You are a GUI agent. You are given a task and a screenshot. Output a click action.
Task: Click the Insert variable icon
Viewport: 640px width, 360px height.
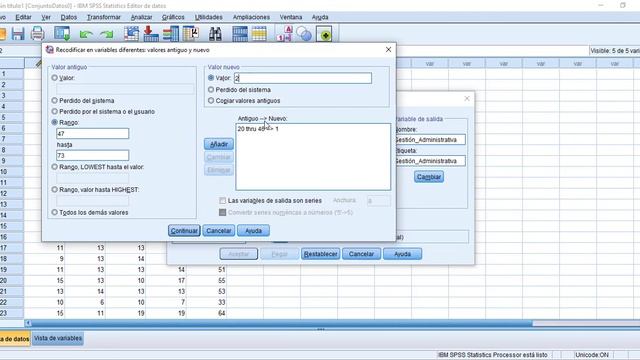coord(259,34)
